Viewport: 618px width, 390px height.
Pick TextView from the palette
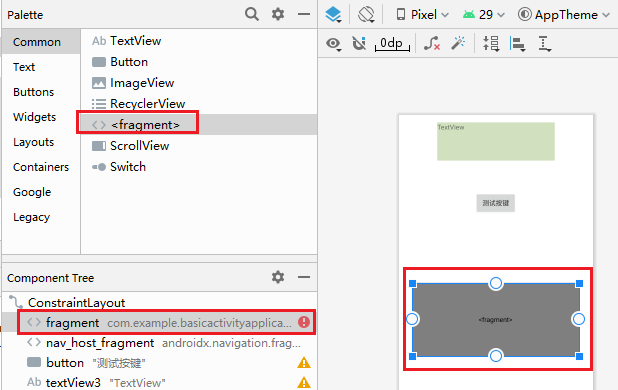(199, 41)
